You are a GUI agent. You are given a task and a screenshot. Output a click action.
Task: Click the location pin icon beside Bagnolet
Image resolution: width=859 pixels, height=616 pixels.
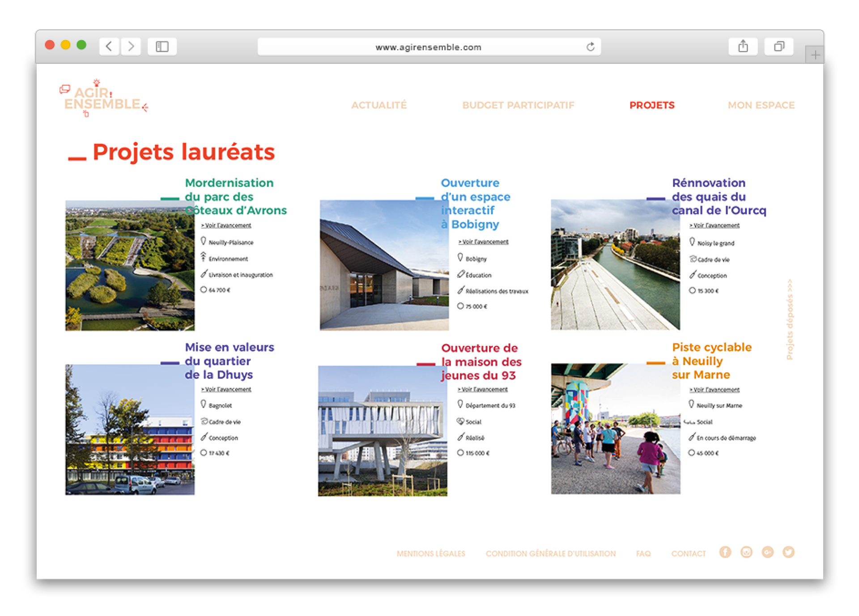tap(204, 404)
